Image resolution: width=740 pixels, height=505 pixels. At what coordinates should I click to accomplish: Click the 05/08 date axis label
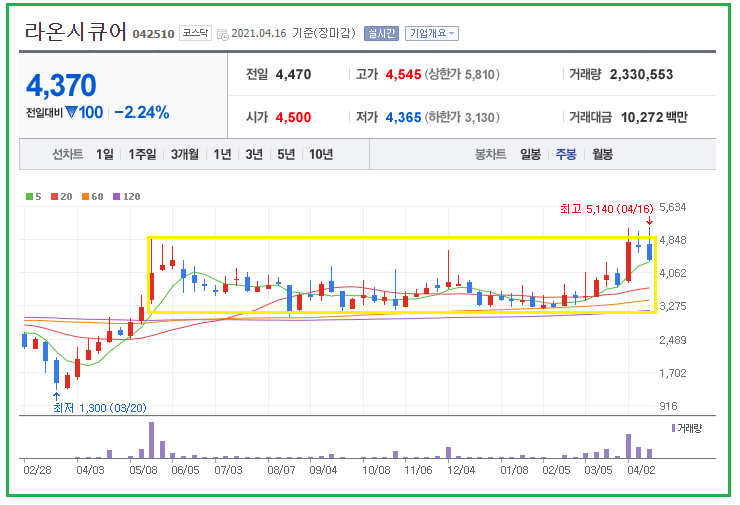[x=143, y=470]
